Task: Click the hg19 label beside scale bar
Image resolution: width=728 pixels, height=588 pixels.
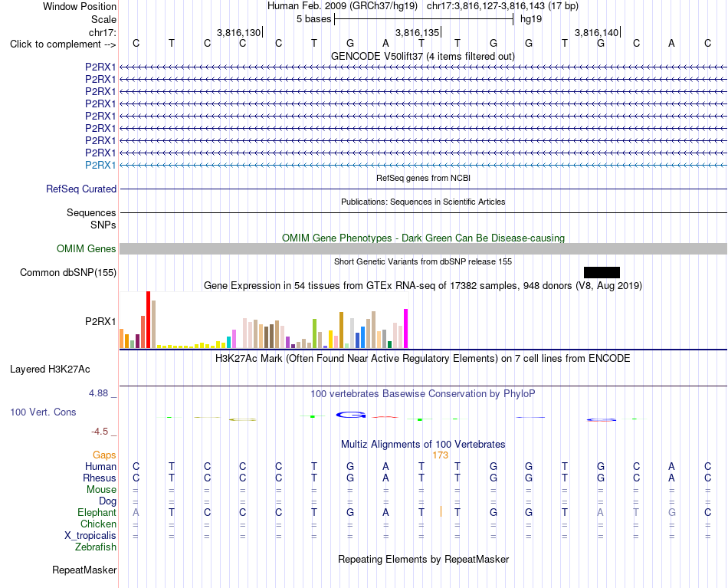Action: point(531,19)
